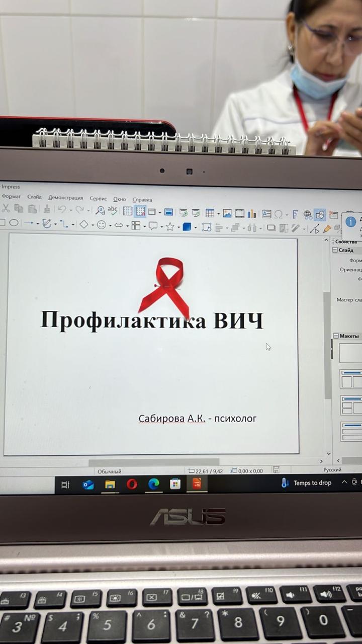This screenshot has width=362, height=644.
Task: Click the Русский language status bar field
Action: tap(332, 470)
